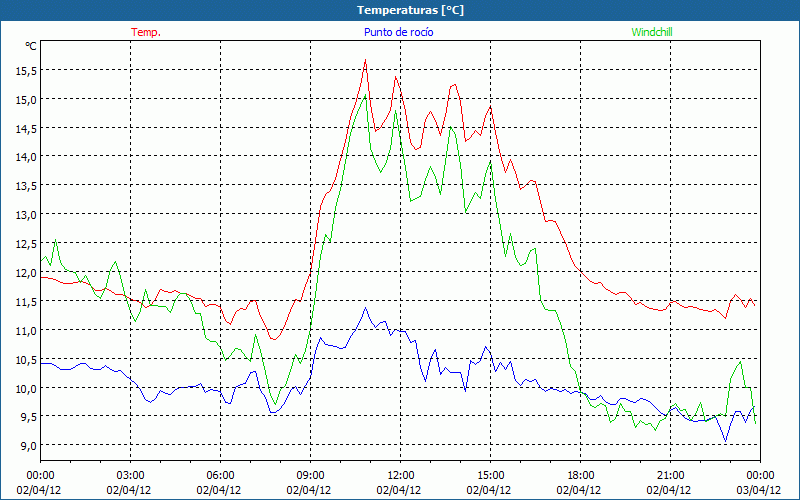The height and width of the screenshot is (500, 800).
Task: Click the 12:00 time axis label
Action: point(401,476)
